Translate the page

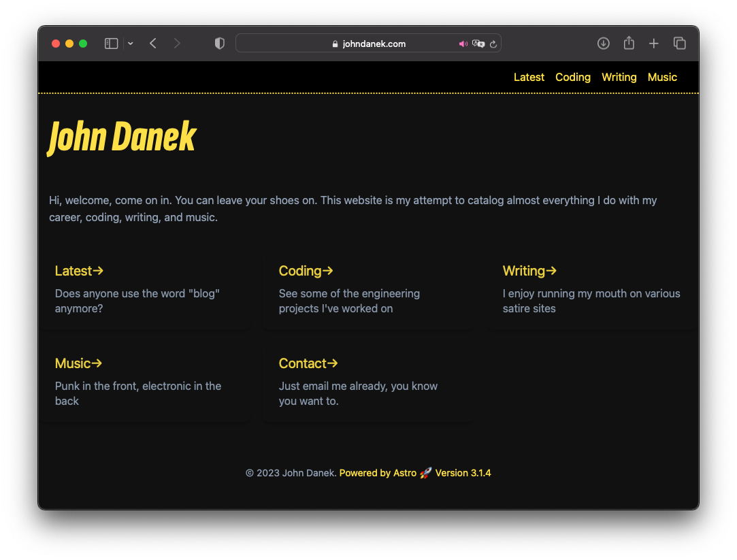click(478, 44)
